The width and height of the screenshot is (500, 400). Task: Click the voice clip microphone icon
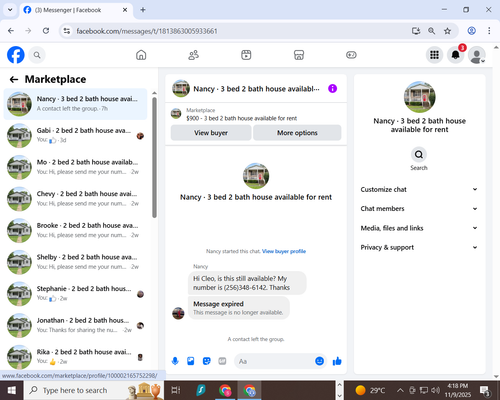click(x=175, y=361)
